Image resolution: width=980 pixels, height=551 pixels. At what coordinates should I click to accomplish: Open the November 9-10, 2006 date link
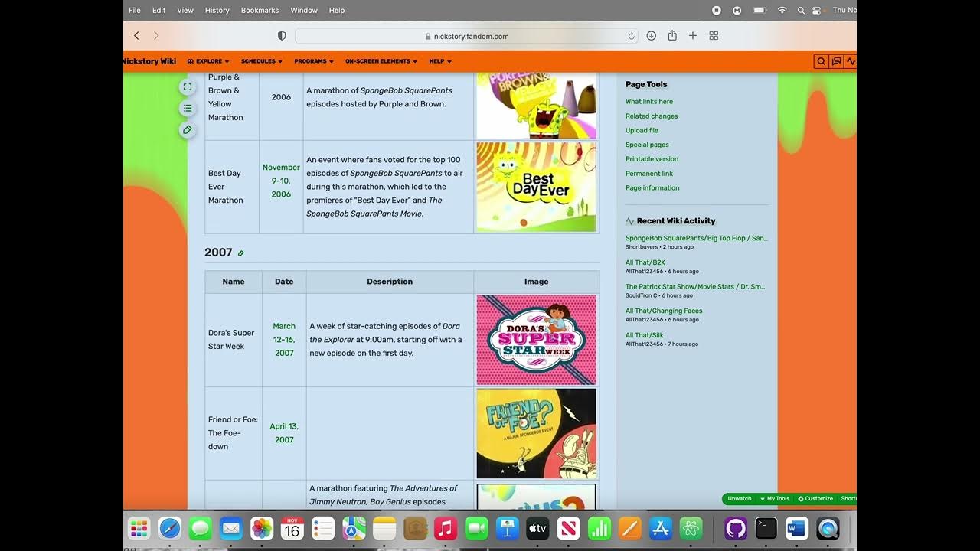point(281,181)
